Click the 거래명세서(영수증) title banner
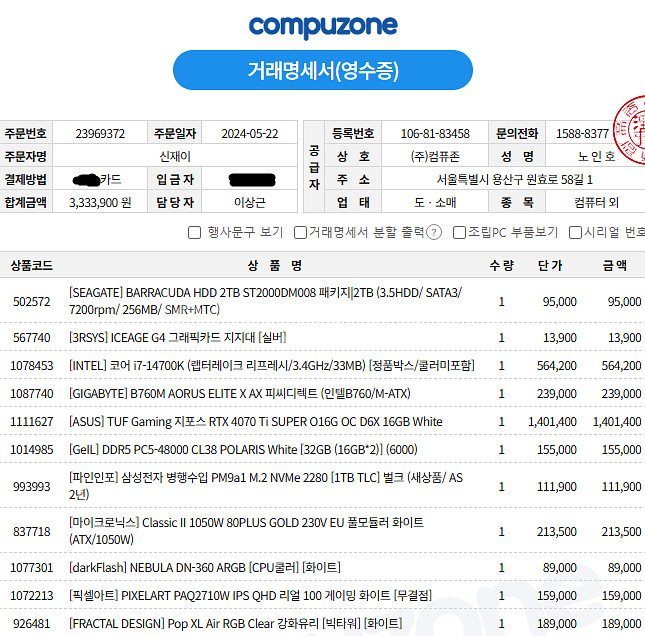This screenshot has width=645, height=636. (323, 70)
